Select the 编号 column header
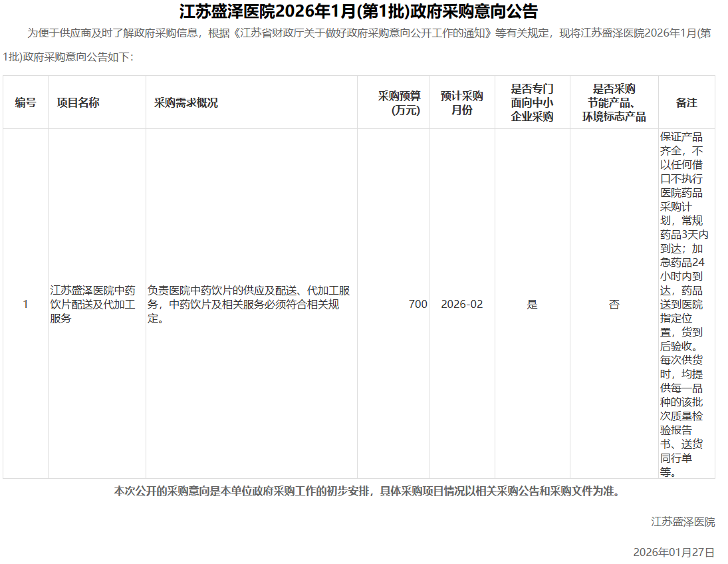Screen dimensions: 728x564 point(25,102)
